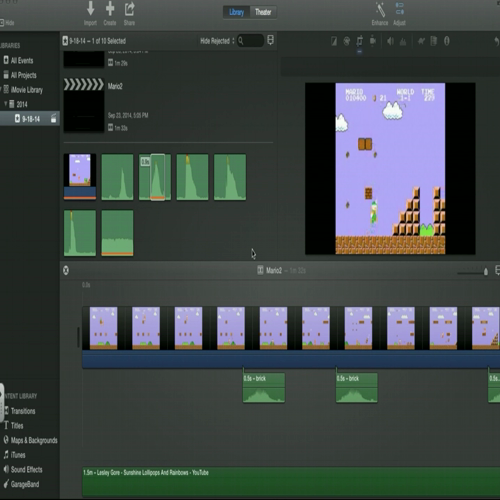Open the Mario2 project thumbnail in browser

click(84, 105)
